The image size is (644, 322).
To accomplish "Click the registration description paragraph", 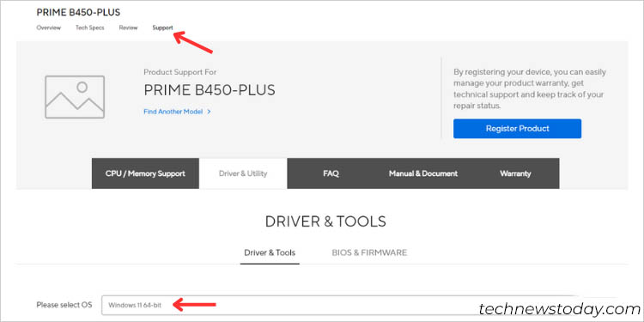I will click(530, 88).
